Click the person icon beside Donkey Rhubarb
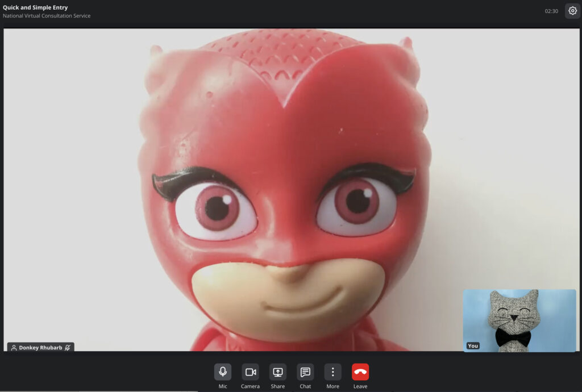This screenshot has width=582, height=392. 14,348
